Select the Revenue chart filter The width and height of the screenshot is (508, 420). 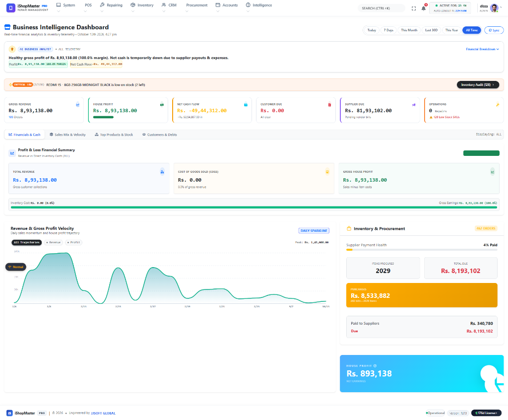point(54,242)
